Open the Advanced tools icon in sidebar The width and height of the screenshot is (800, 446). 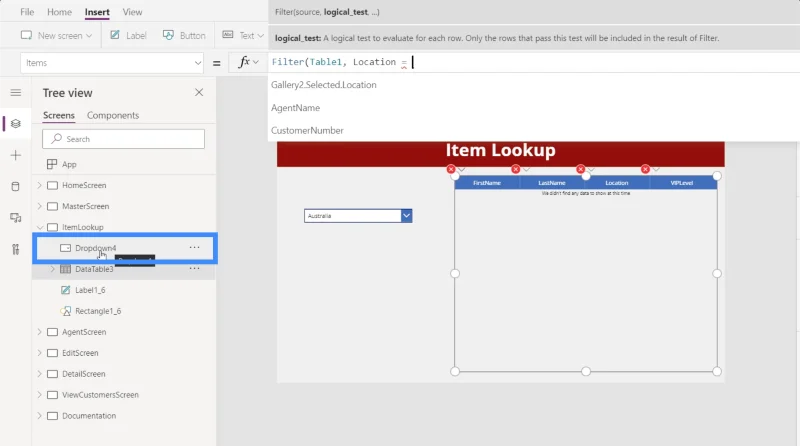pos(16,249)
